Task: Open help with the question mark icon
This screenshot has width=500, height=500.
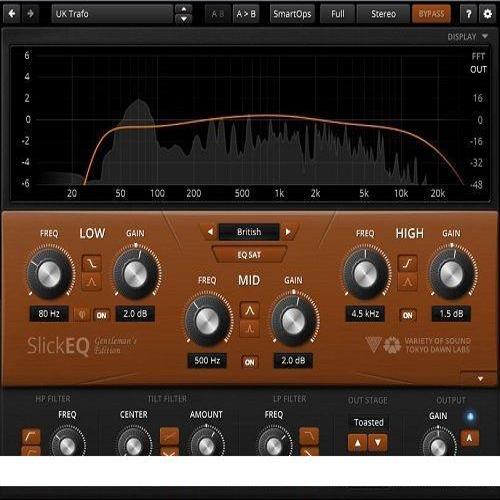Action: [x=468, y=14]
